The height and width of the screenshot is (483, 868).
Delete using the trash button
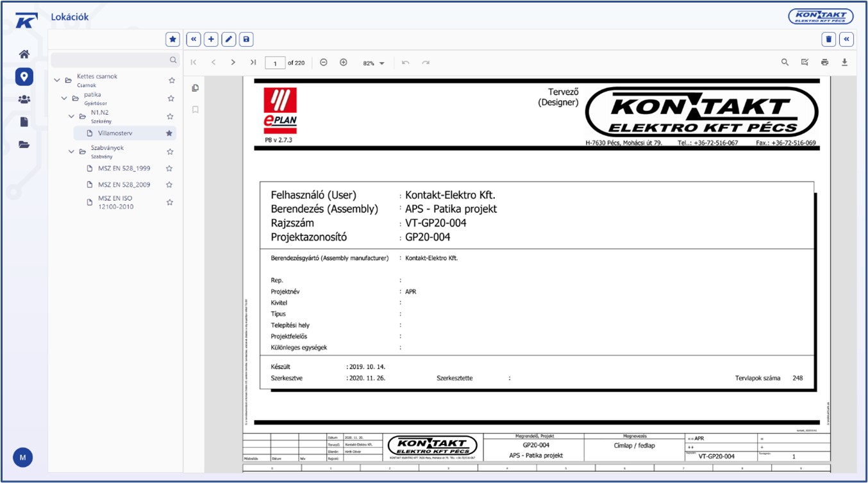click(x=829, y=39)
